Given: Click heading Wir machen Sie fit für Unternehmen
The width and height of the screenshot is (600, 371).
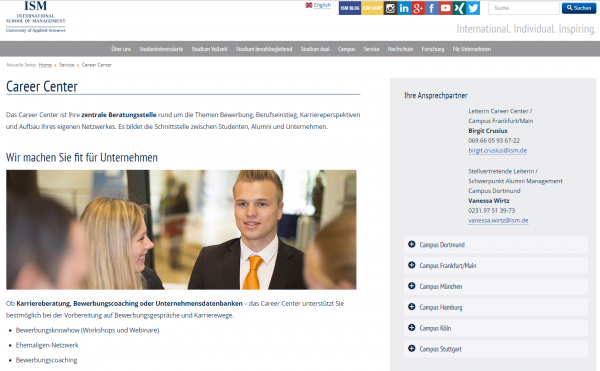Looking at the screenshot, I should pyautogui.click(x=82, y=158).
